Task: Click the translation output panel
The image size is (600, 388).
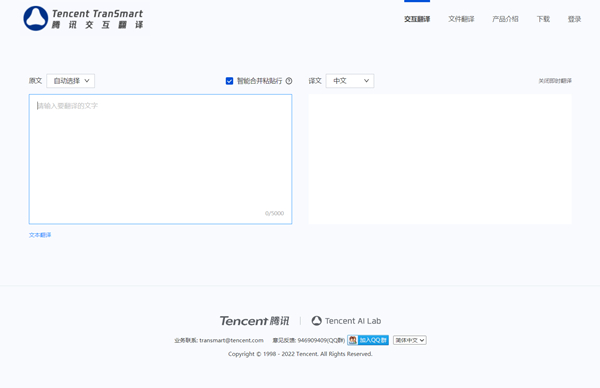Action: click(x=440, y=159)
